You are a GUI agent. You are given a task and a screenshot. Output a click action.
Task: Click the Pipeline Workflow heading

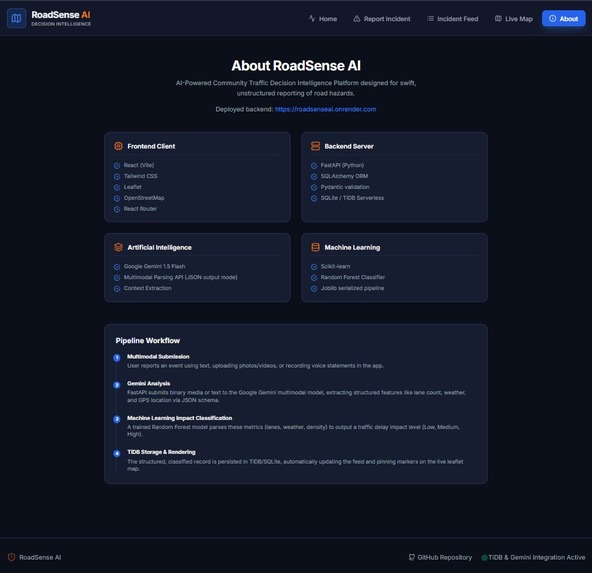[148, 340]
